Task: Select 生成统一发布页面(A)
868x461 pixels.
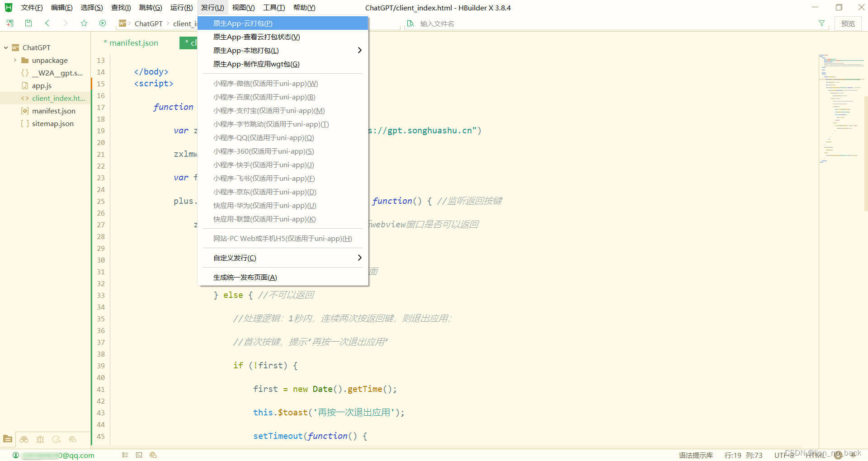Action: [x=283, y=277]
